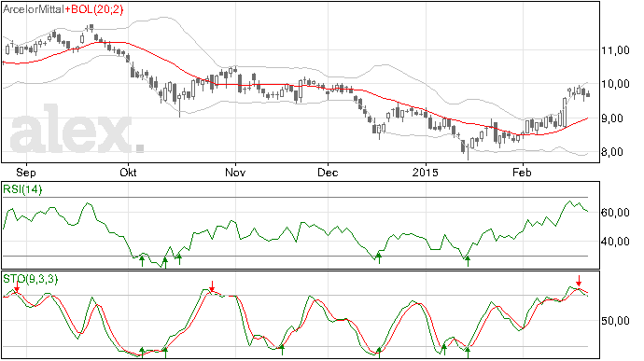
Task: Click the Dec month label
Action: [328, 173]
